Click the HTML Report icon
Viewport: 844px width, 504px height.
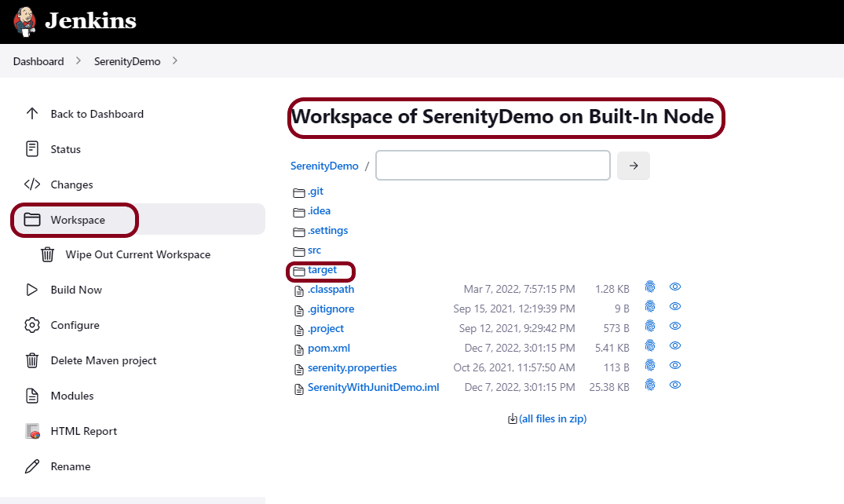pyautogui.click(x=32, y=431)
